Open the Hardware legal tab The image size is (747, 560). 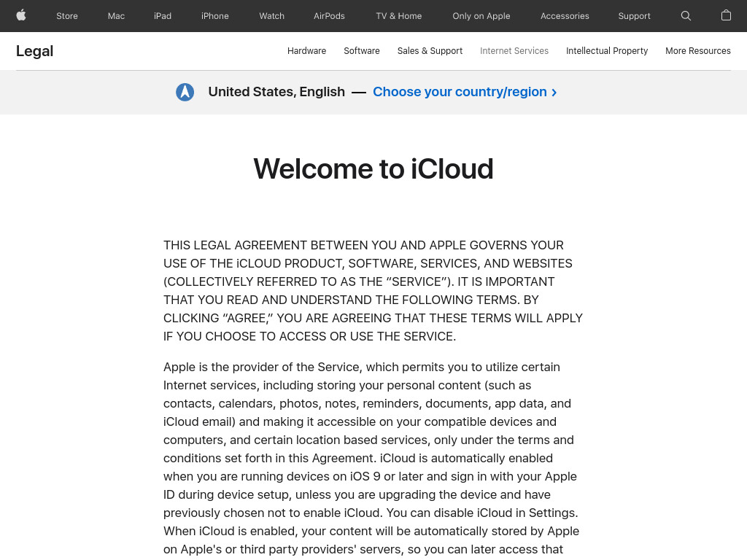(306, 51)
